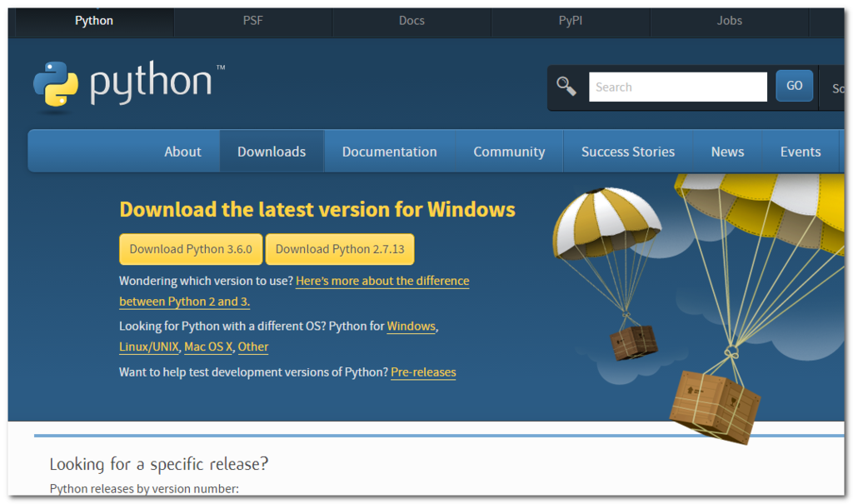Click 'Python releases by version number:' text
This screenshot has height=504, width=853.
pos(144,488)
